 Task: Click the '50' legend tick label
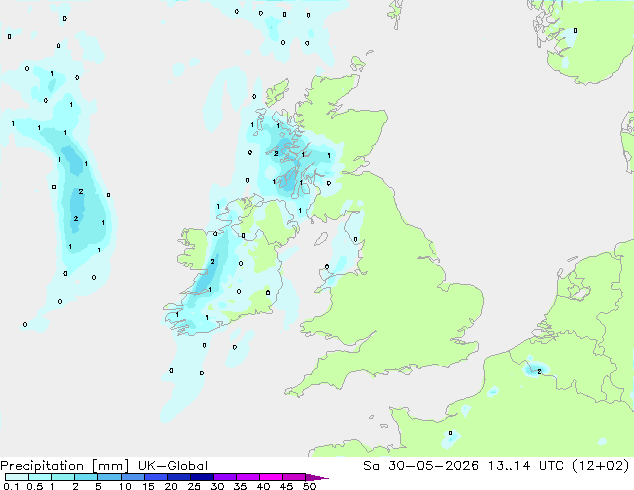click(310, 486)
